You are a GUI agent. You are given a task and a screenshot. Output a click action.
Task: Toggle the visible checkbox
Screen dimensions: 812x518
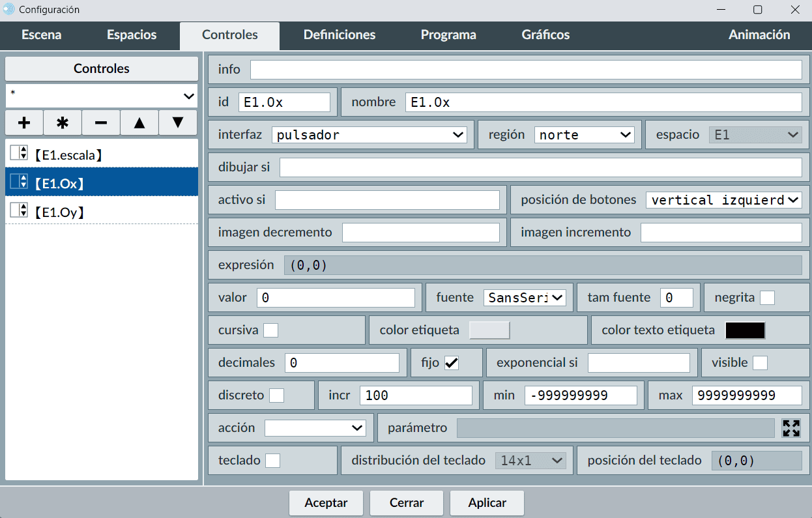[x=760, y=363]
